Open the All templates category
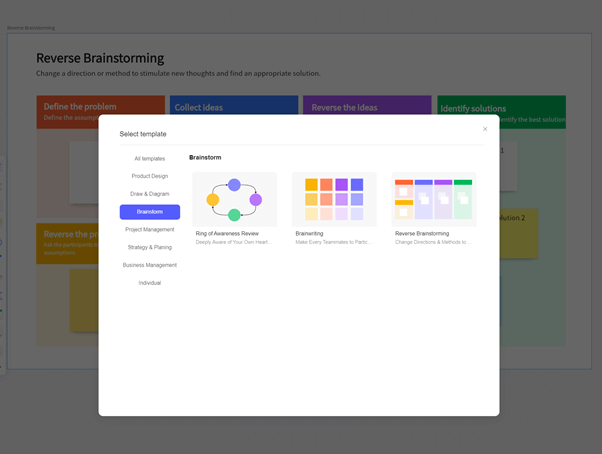602x454 pixels. 150,158
